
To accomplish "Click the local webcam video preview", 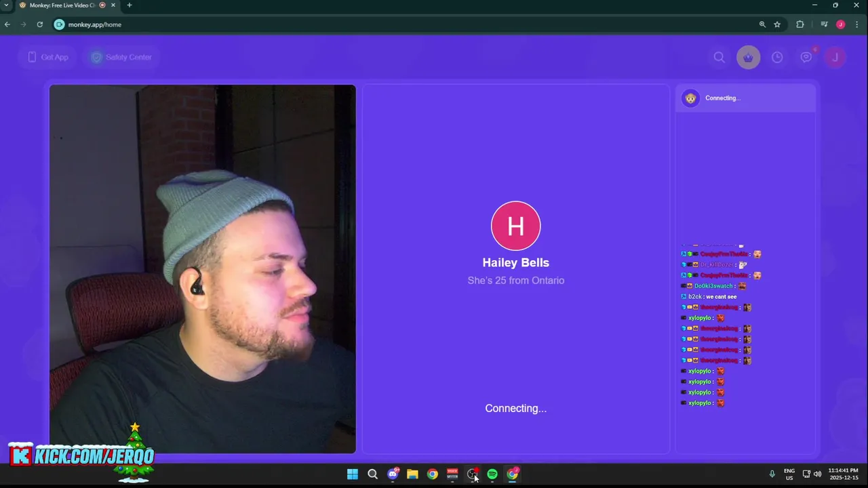I will 202,269.
